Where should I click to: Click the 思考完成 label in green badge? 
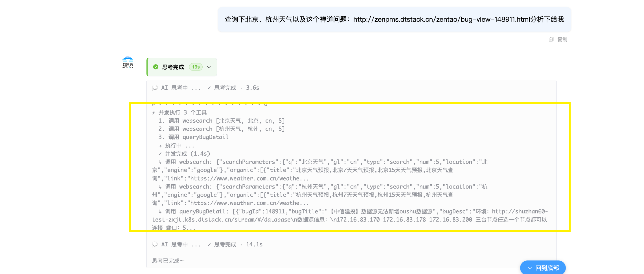[173, 67]
